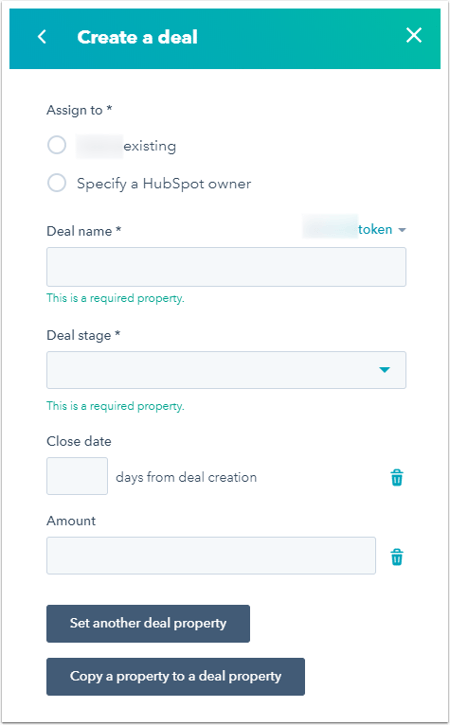The height and width of the screenshot is (725, 450).
Task: Focus the days from deal creation box
Action: click(77, 476)
